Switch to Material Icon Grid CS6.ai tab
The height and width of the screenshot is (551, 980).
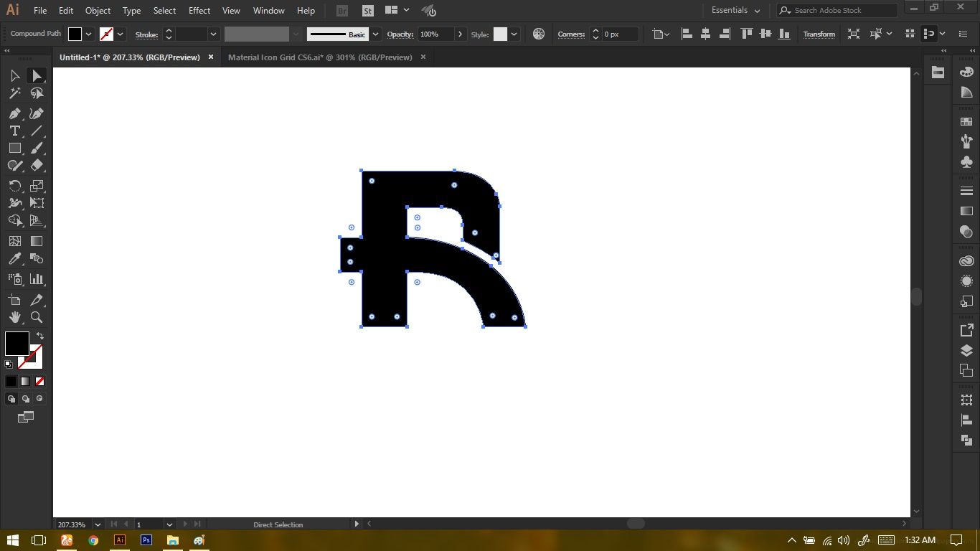coord(320,57)
